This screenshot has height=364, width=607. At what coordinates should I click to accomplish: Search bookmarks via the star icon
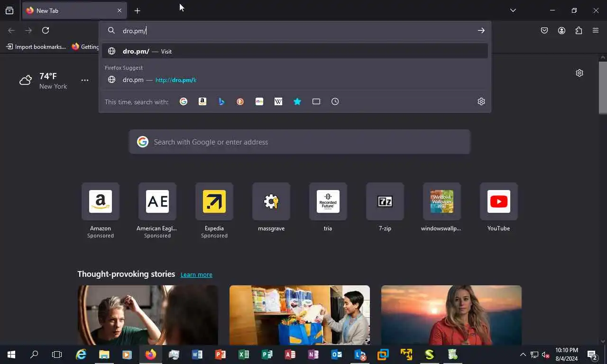(x=297, y=101)
